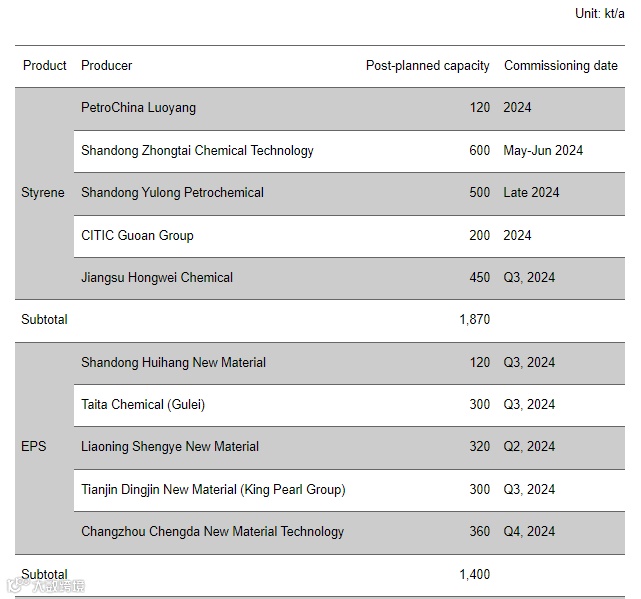
Task: Click the 1,400 subtotal value
Action: tap(475, 574)
